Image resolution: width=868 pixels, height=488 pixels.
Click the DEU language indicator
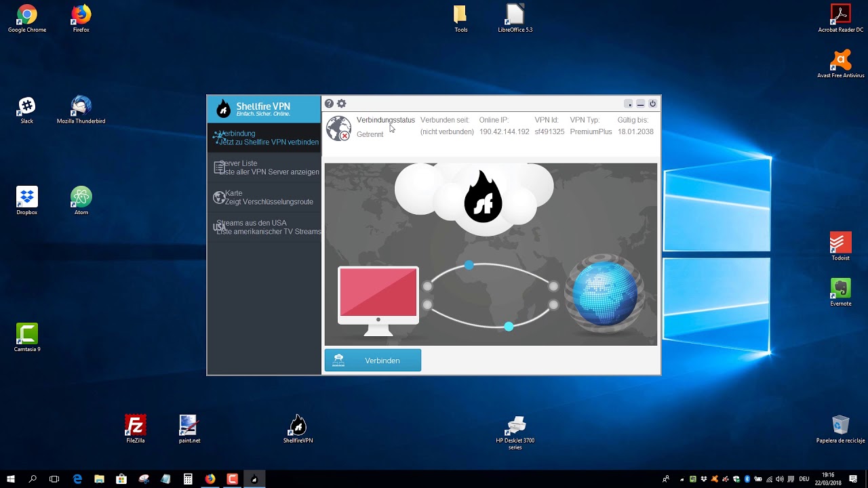click(804, 479)
